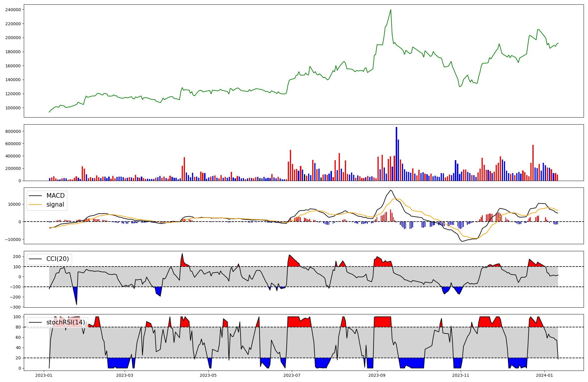Click the tallest blue volume bar

click(396, 154)
